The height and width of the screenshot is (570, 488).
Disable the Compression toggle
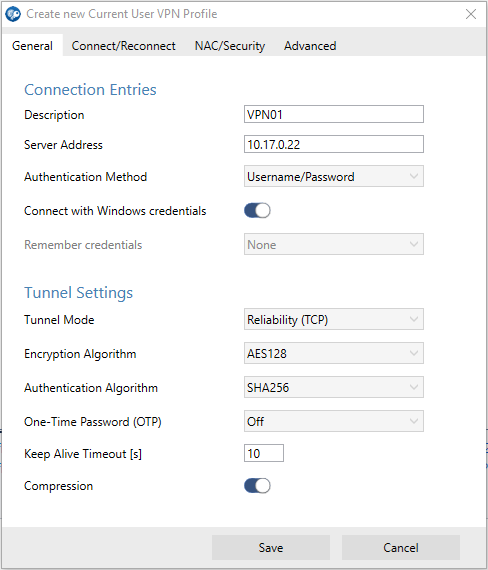coord(257,486)
